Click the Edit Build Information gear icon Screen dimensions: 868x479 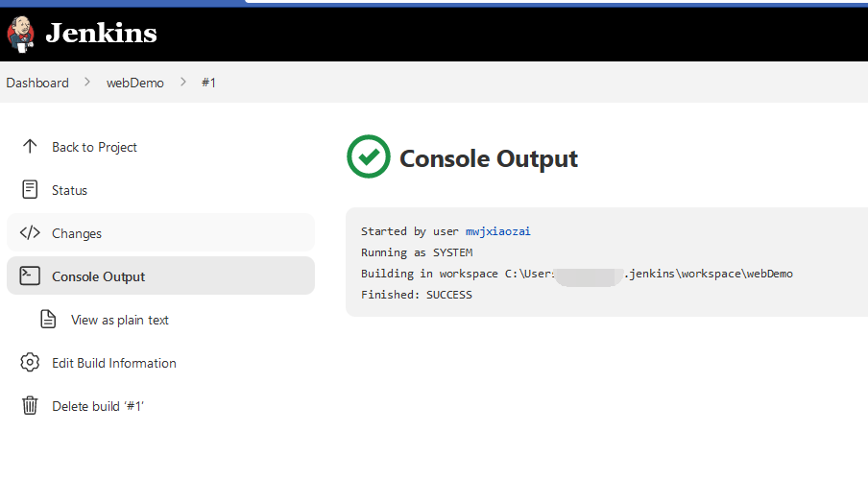pos(30,362)
